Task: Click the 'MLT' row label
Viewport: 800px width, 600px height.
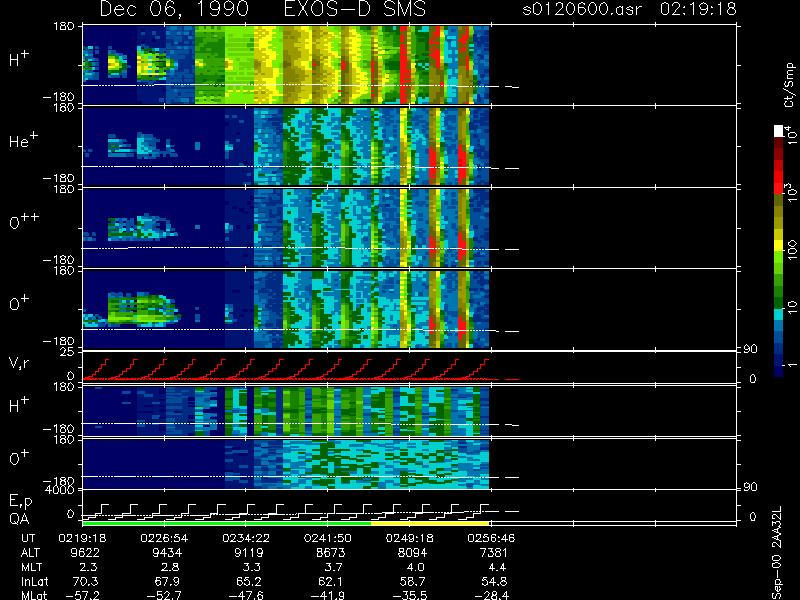Action: (31, 567)
